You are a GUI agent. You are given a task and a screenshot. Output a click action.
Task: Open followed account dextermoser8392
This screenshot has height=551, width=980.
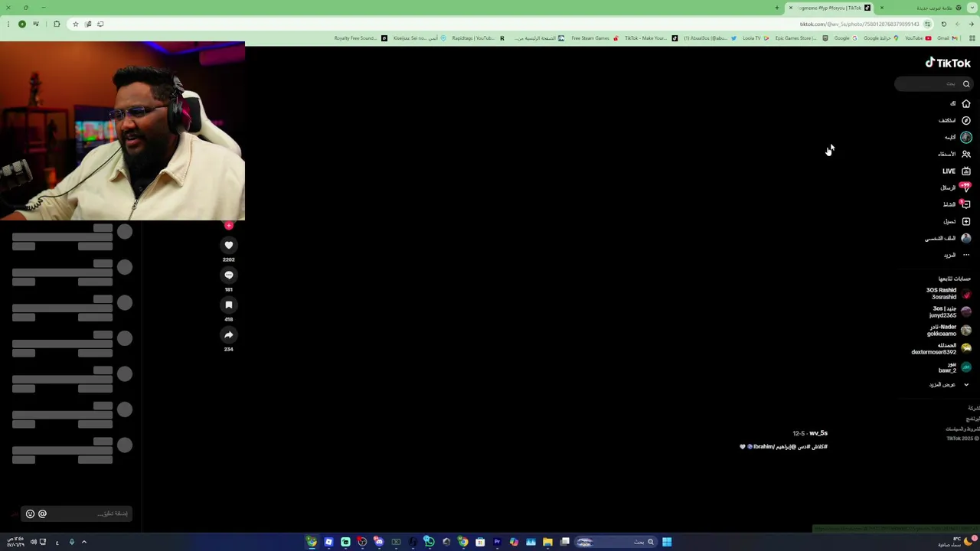pyautogui.click(x=941, y=348)
